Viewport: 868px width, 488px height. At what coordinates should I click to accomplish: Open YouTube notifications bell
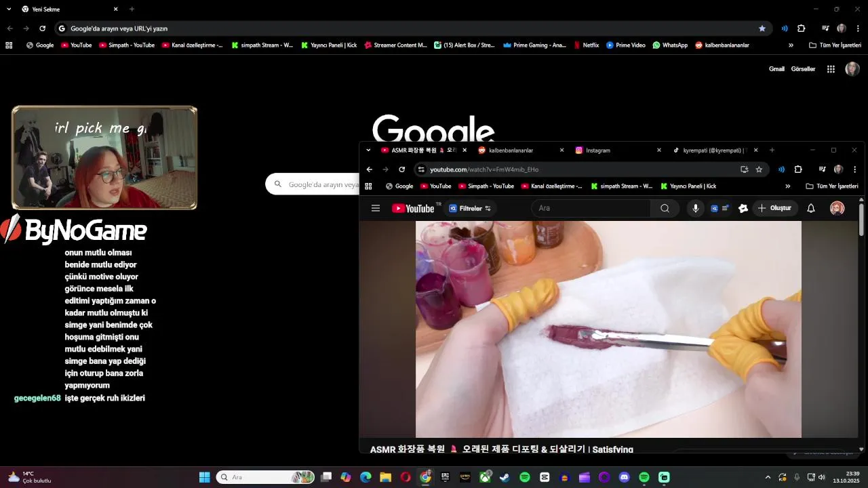pos(810,208)
